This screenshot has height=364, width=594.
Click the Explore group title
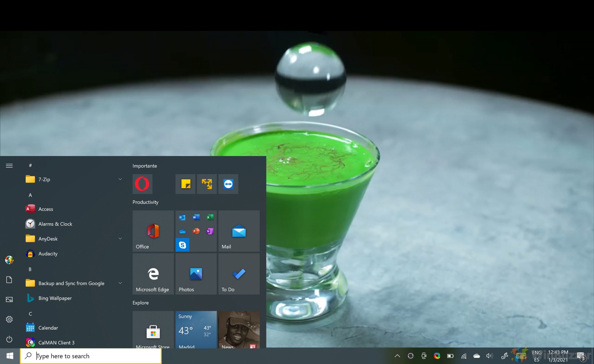(141, 303)
